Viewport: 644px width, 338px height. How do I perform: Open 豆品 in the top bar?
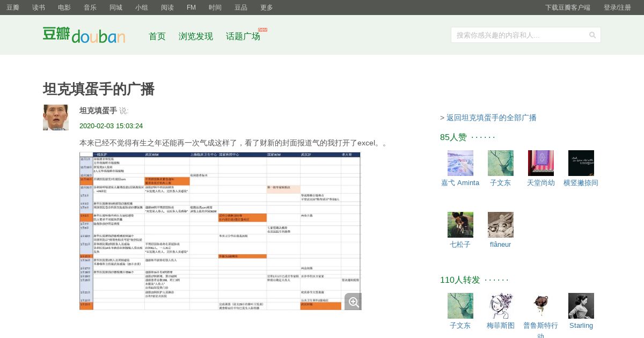241,8
